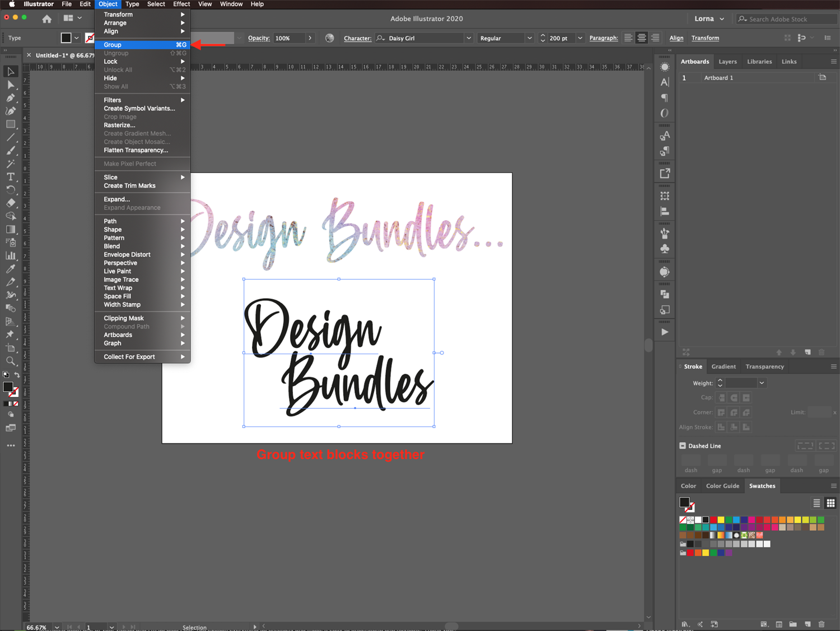Toggle center paragraph alignment
Image resolution: width=840 pixels, height=631 pixels.
(642, 38)
